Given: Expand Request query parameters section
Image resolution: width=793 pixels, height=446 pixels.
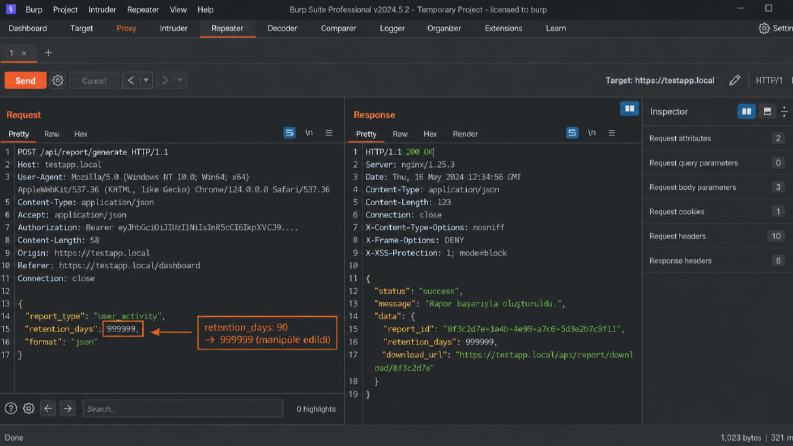Looking at the screenshot, I should (717, 163).
